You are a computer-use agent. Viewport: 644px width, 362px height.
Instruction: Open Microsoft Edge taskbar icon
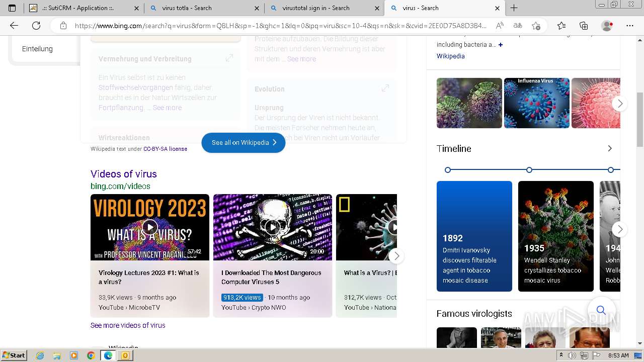pos(108,355)
